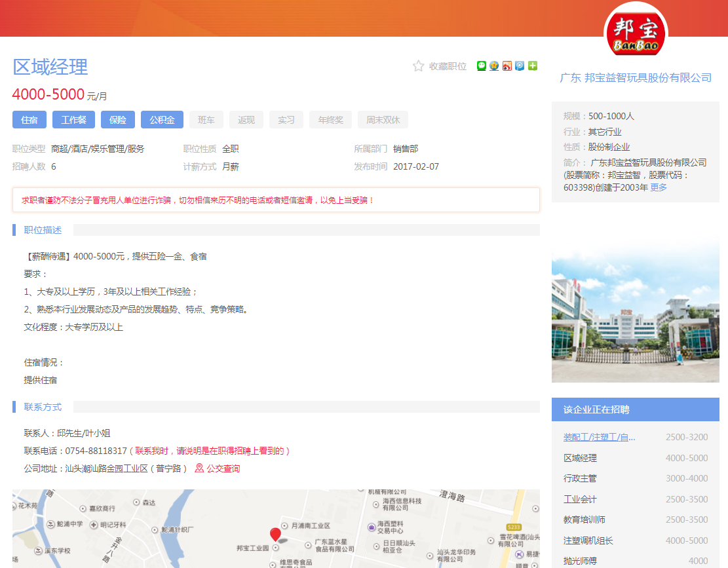Click the 邦宝工业园 label on map
The width and height of the screenshot is (728, 568).
[252, 548]
